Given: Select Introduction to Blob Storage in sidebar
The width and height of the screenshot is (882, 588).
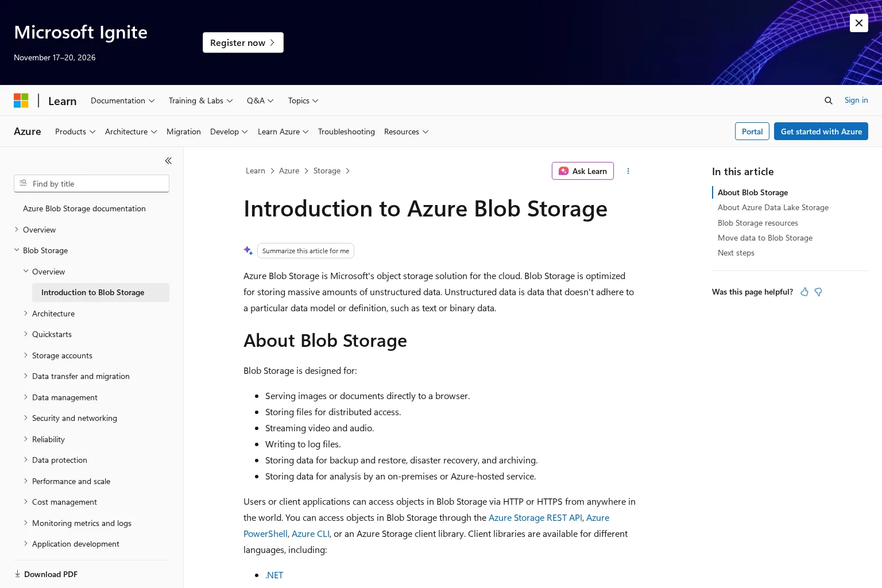Looking at the screenshot, I should (x=100, y=292).
